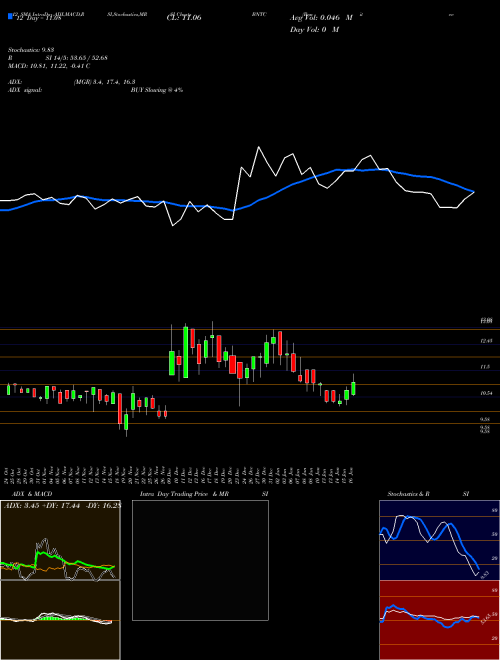Click the Intra Day Trading Price & MR title
The image size is (500, 660).
184,494
